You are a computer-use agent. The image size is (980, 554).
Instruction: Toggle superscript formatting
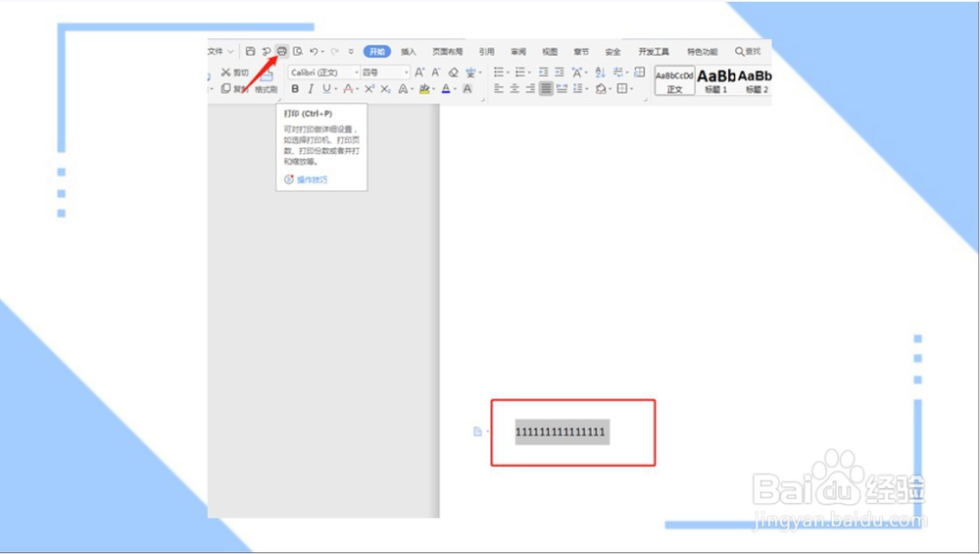(369, 89)
